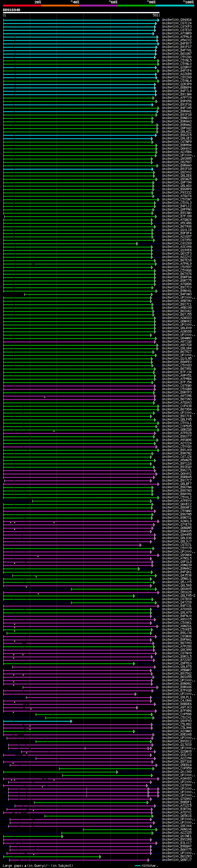Select the UniRef100_A2XWW3 label
This screenshot has width=197, height=868.
[177, 731]
